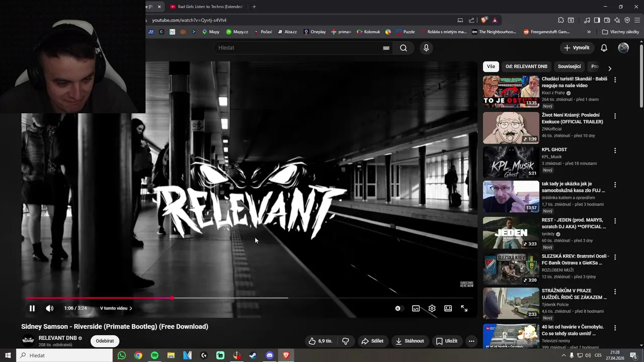Select the 'Od: RELEVANT DNB' chip

pos(526,66)
